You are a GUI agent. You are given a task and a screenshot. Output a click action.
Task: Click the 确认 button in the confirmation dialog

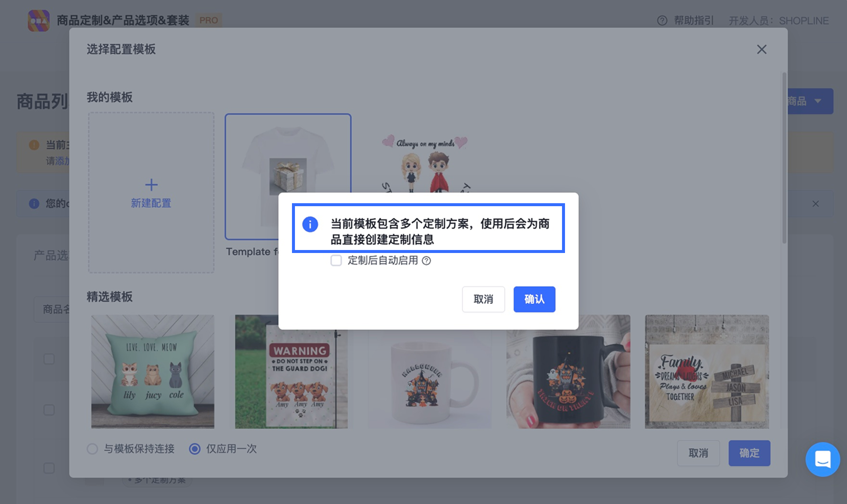pyautogui.click(x=534, y=299)
